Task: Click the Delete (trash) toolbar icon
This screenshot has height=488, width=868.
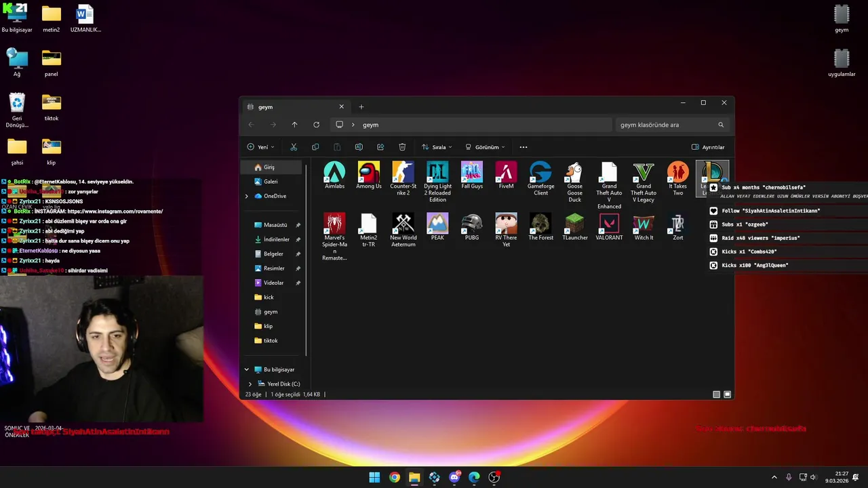Action: click(x=402, y=147)
